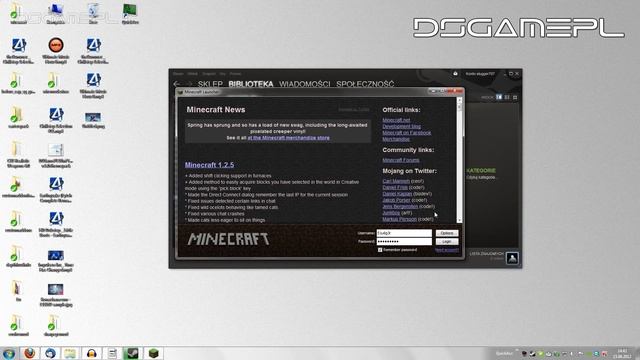Click the Login button
Viewport: 640px width, 360px height.
447,242
